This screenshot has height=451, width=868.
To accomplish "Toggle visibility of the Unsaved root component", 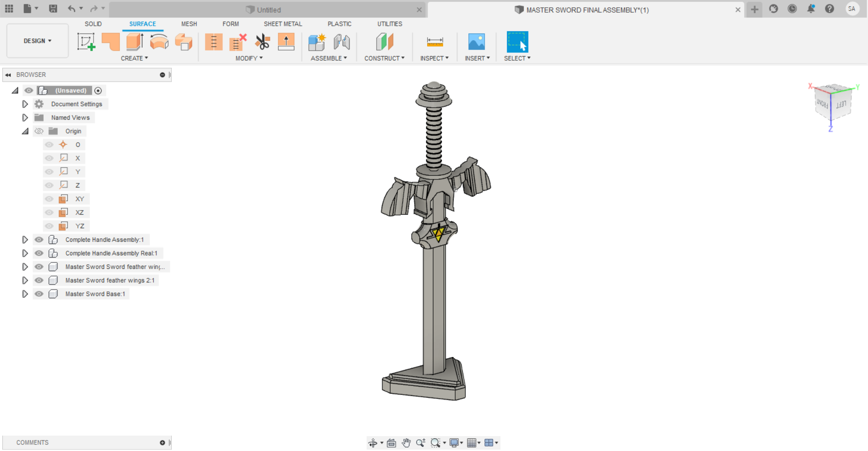I will (x=29, y=90).
